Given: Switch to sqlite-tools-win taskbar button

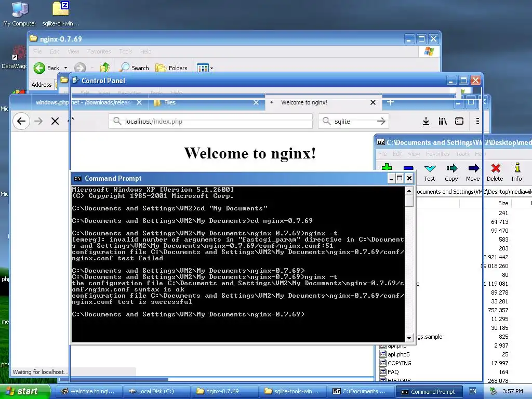Looking at the screenshot, I should tap(292, 392).
